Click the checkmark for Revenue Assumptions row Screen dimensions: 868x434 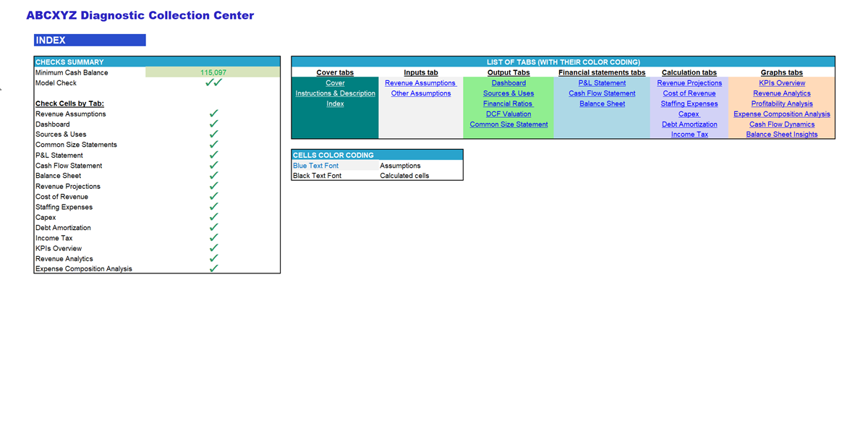(213, 114)
